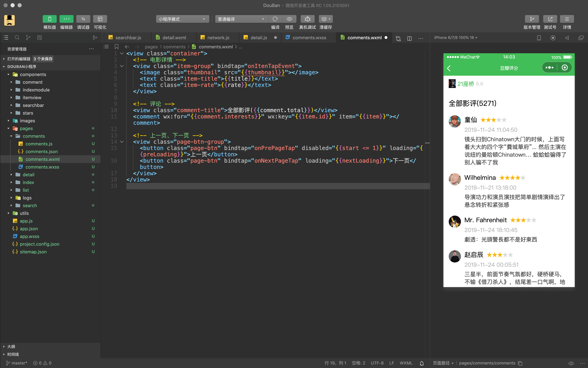Open the clear cache dropdown
Image resolution: width=588 pixels, height=368 pixels.
pos(325,19)
